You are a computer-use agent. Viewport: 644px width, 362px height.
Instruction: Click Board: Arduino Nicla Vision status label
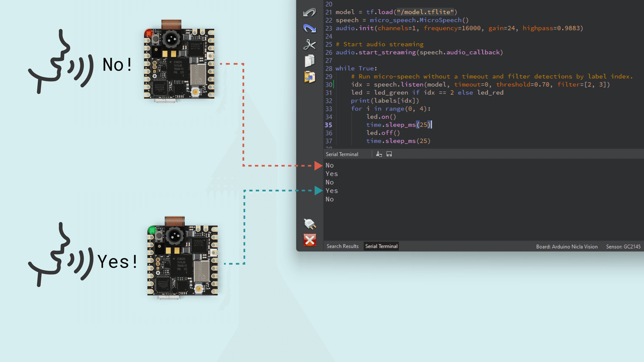point(566,246)
